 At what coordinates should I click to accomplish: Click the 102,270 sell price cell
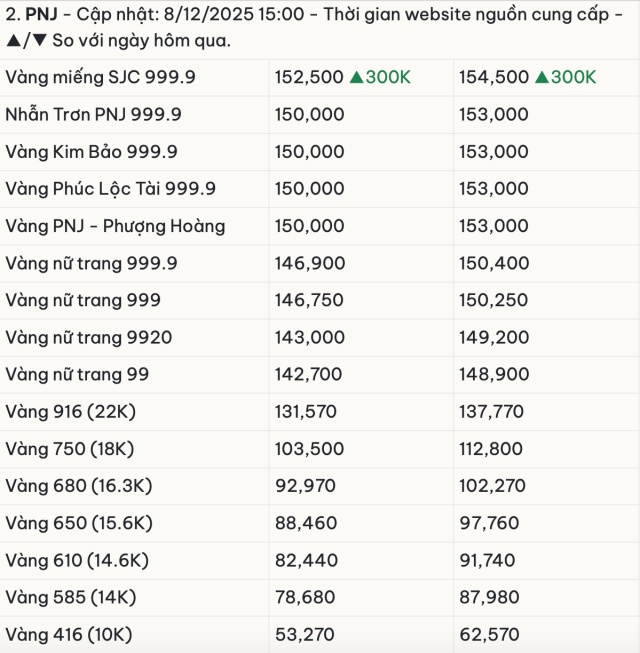[493, 485]
